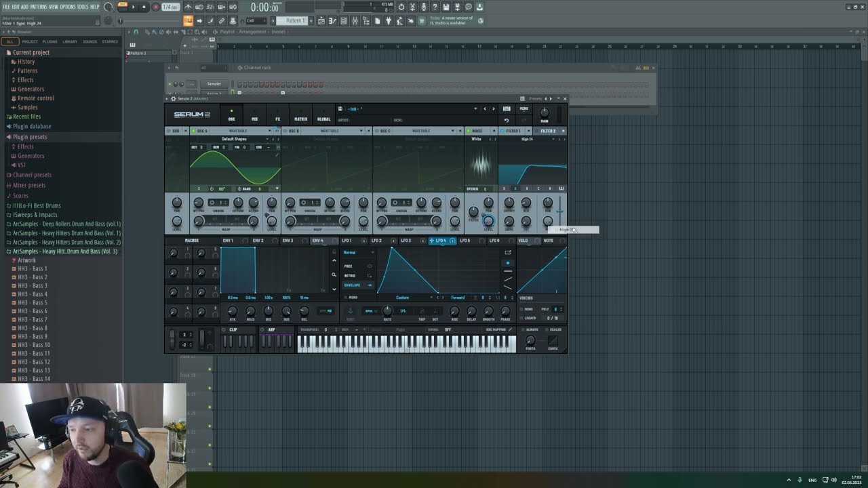
Task: Click the Serum MAIN volume knob
Action: (544, 112)
